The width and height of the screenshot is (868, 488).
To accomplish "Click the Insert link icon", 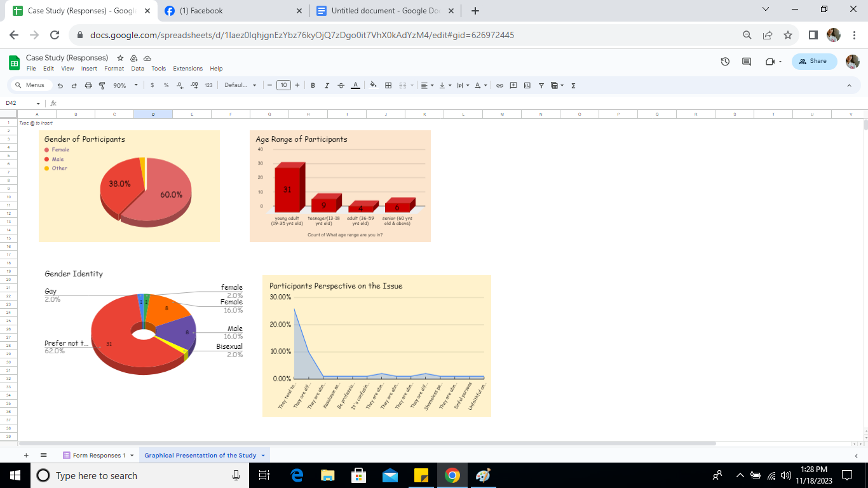I will [499, 85].
